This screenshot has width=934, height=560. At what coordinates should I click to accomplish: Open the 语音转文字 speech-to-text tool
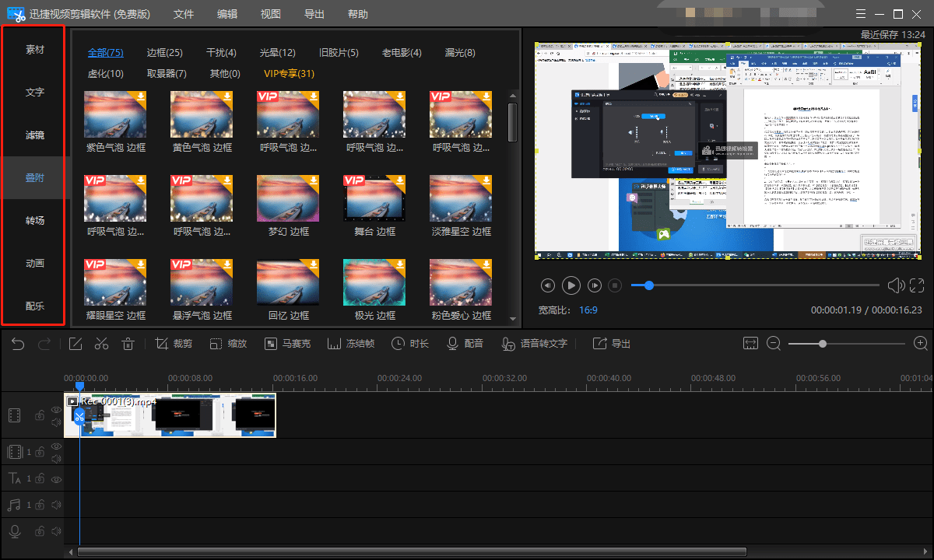click(535, 344)
